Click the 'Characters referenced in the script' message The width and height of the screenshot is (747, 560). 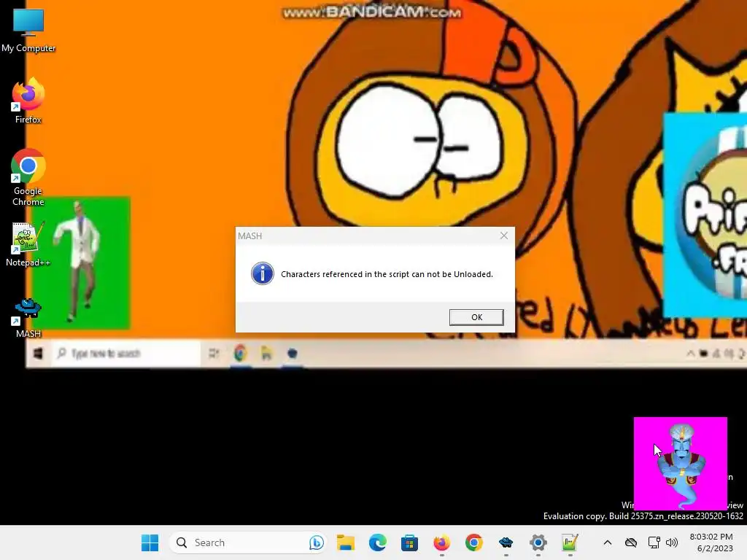387,274
